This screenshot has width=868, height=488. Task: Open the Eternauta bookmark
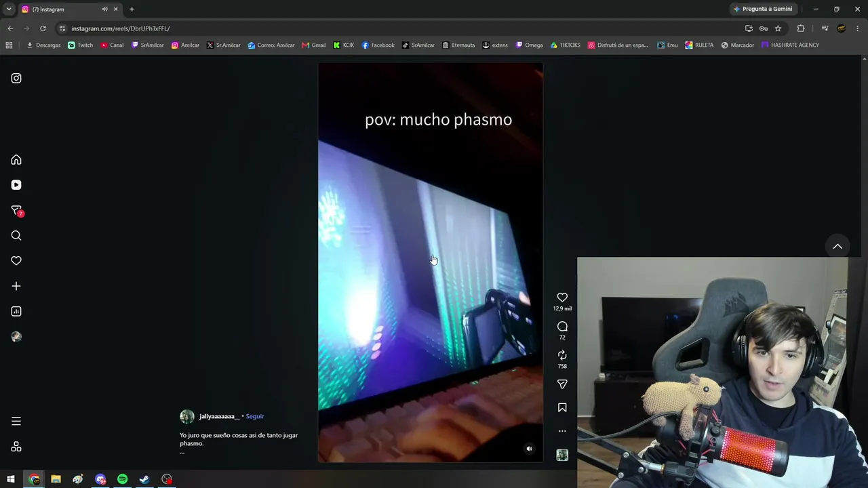458,45
